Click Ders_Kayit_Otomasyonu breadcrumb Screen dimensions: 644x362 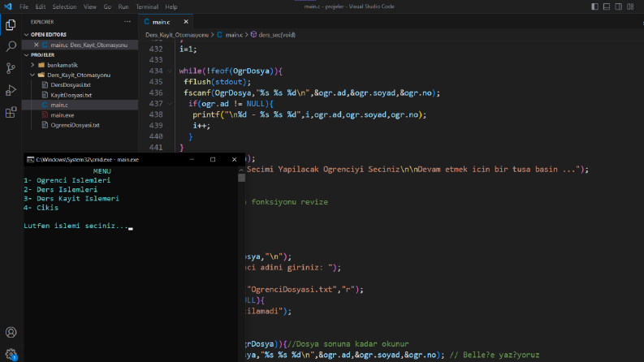pyautogui.click(x=176, y=35)
